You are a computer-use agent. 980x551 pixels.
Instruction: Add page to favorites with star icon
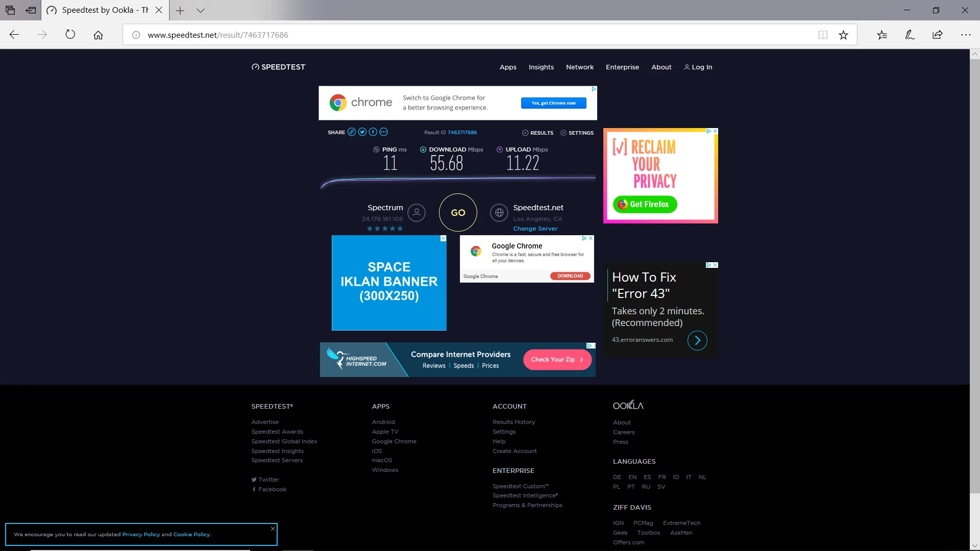tap(843, 35)
